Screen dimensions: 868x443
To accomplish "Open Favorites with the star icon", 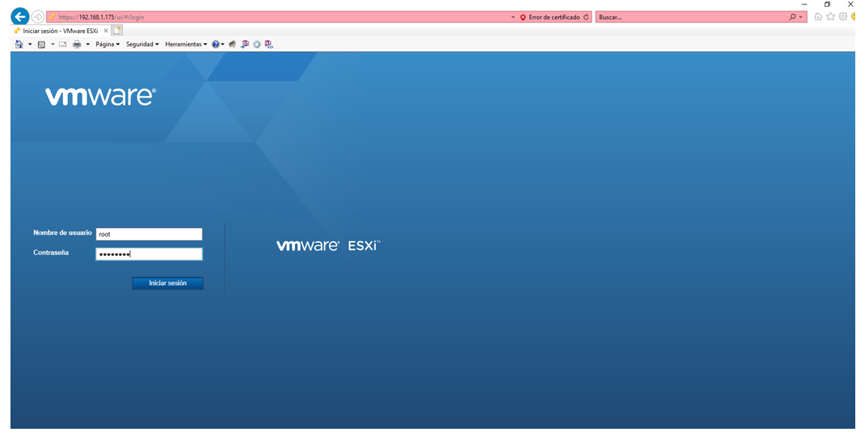I will [831, 16].
